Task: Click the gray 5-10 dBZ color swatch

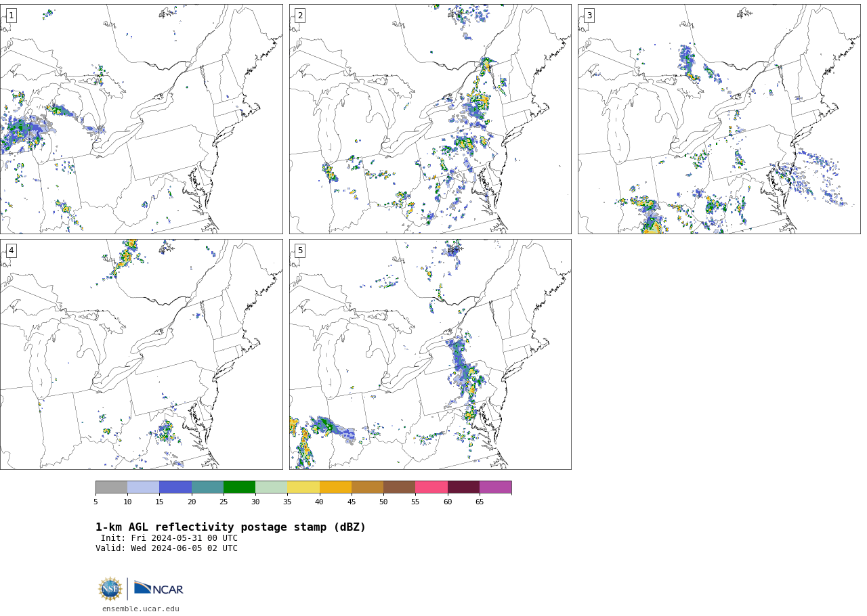Action: pyautogui.click(x=111, y=487)
